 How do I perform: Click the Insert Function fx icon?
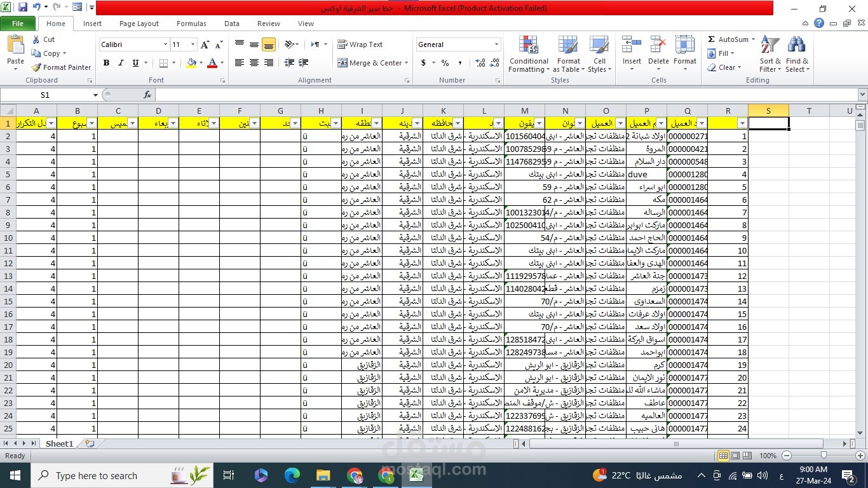click(x=147, y=95)
